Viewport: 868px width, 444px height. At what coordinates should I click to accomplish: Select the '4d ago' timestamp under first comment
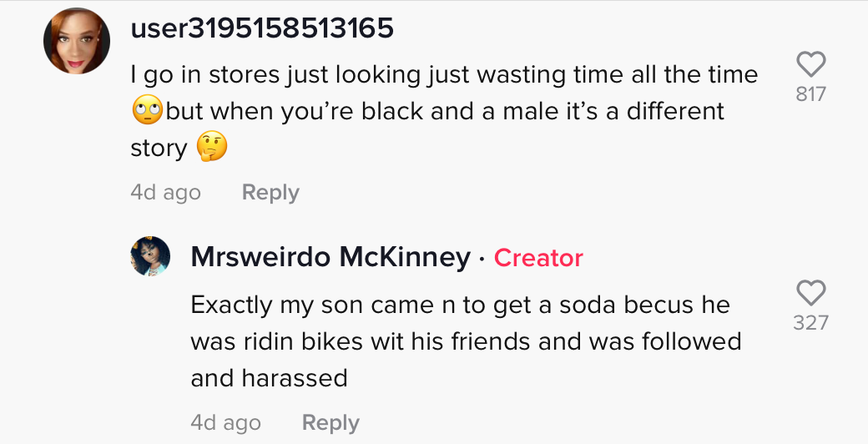coord(165,192)
